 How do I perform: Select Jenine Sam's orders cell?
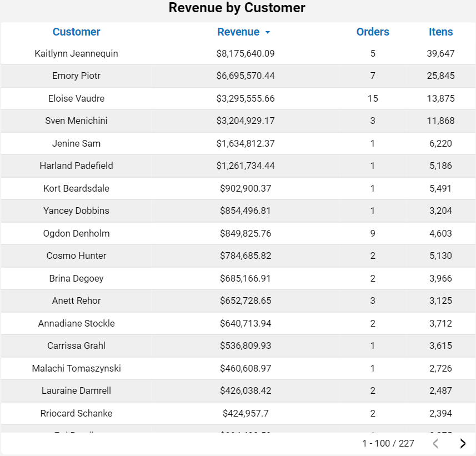(373, 143)
